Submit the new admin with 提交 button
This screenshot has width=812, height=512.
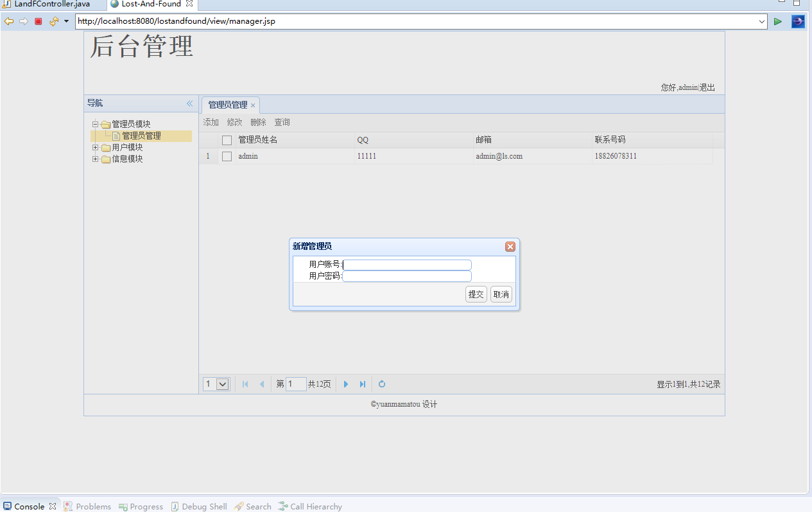pos(476,294)
